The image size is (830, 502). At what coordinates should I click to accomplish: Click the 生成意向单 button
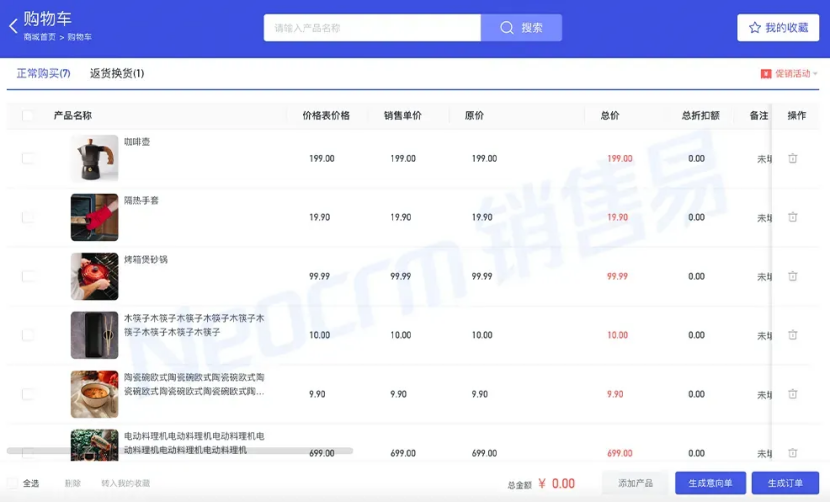pos(710,483)
